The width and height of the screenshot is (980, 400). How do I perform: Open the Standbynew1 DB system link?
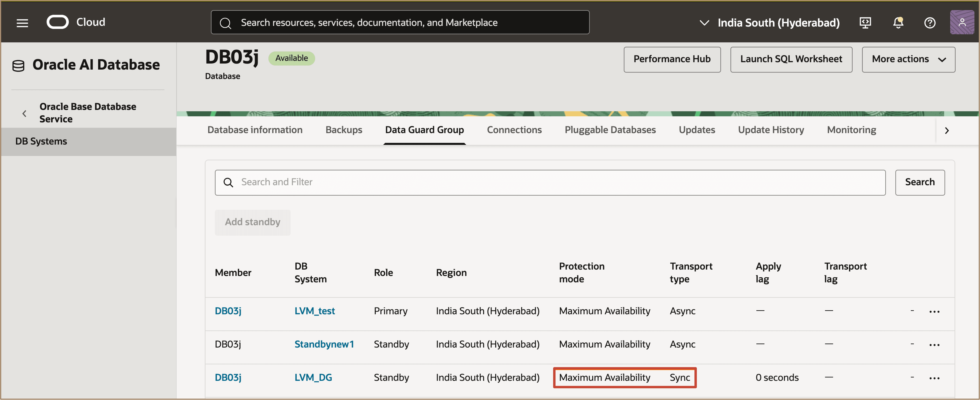[x=324, y=344]
